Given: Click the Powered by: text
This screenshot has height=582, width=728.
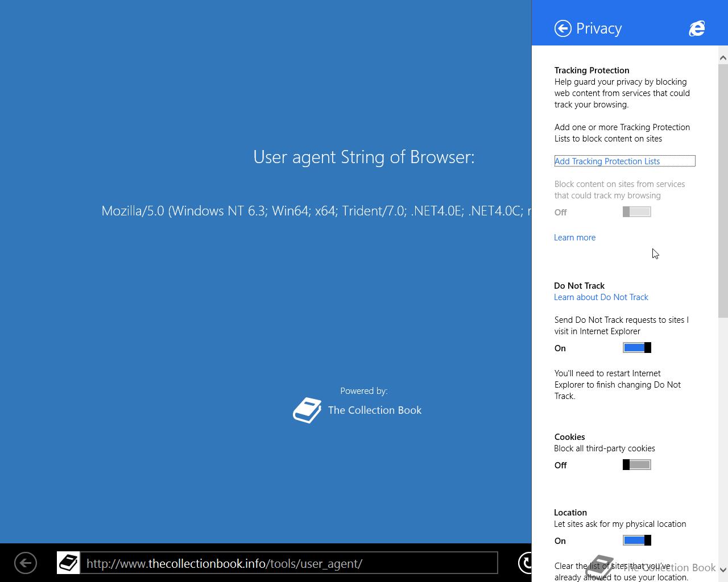Looking at the screenshot, I should click(x=364, y=391).
